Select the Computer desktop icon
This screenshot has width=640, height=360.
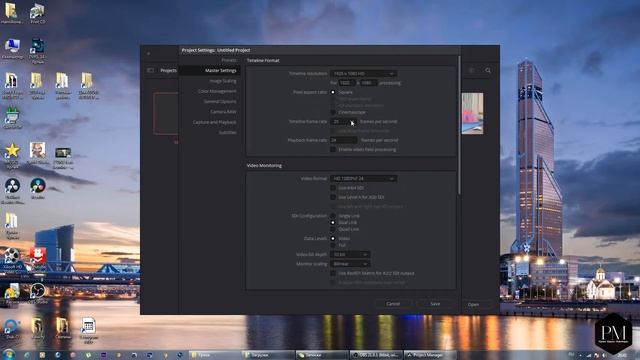click(12, 48)
